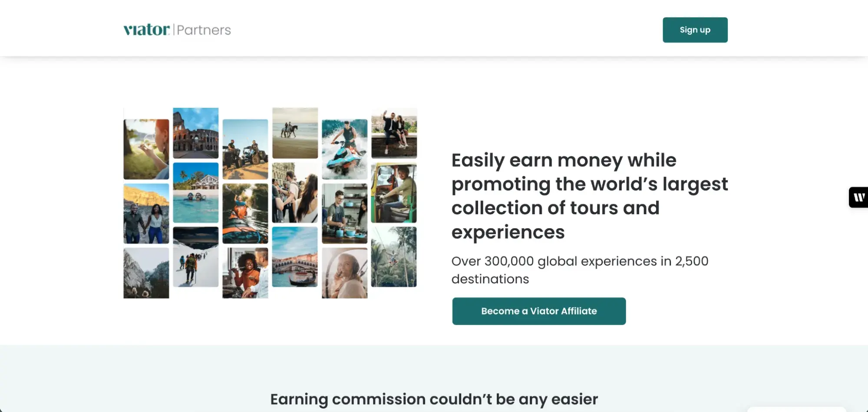Select the Viator Partners logo
This screenshot has height=412, width=868.
(x=177, y=30)
